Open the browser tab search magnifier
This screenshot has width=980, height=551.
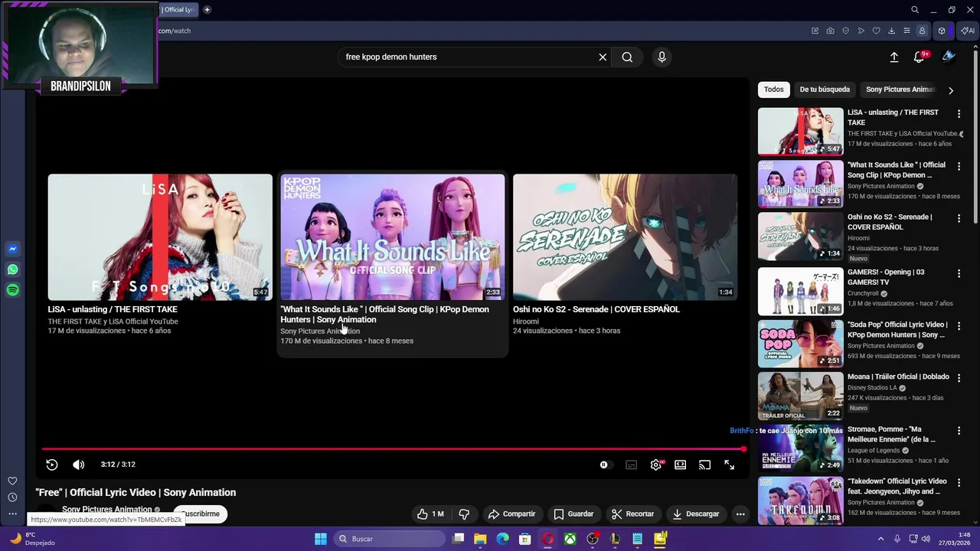pos(914,10)
